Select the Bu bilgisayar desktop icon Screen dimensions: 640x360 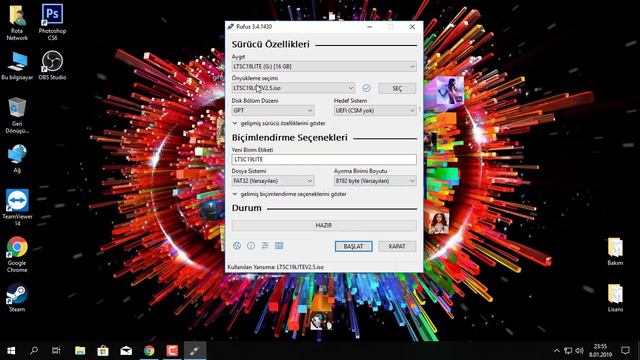17,66
